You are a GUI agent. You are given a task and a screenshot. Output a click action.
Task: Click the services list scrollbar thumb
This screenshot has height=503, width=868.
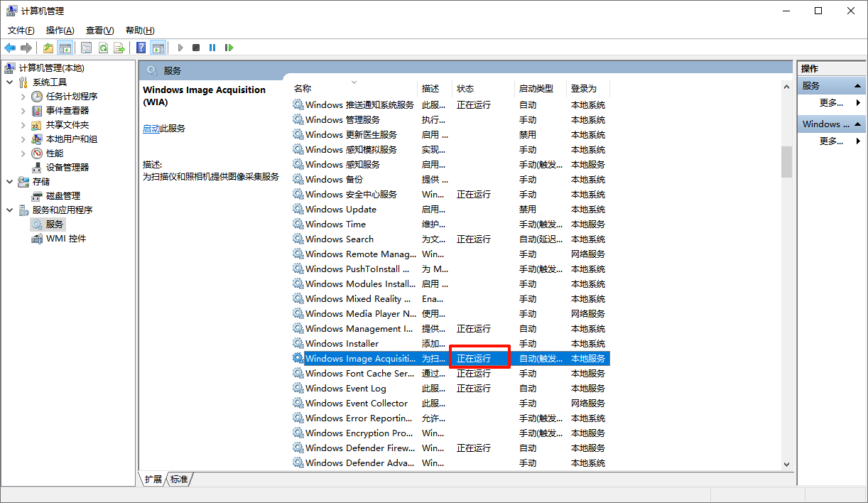click(786, 162)
